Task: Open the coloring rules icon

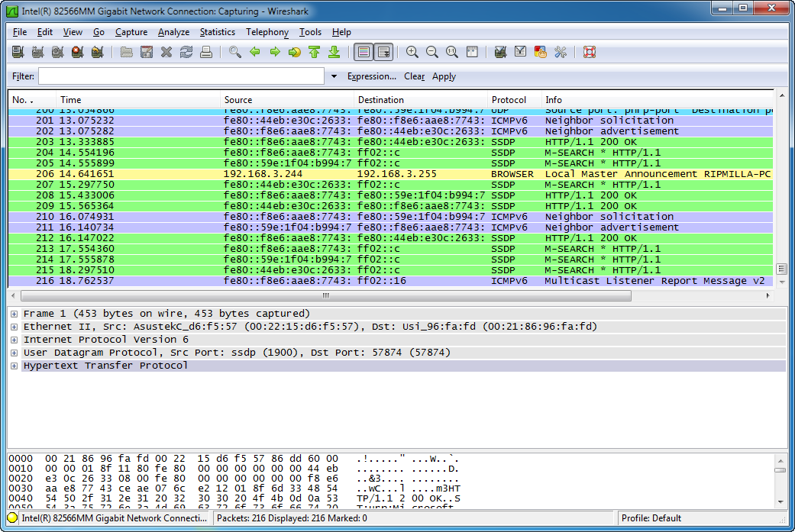Action: (x=541, y=52)
